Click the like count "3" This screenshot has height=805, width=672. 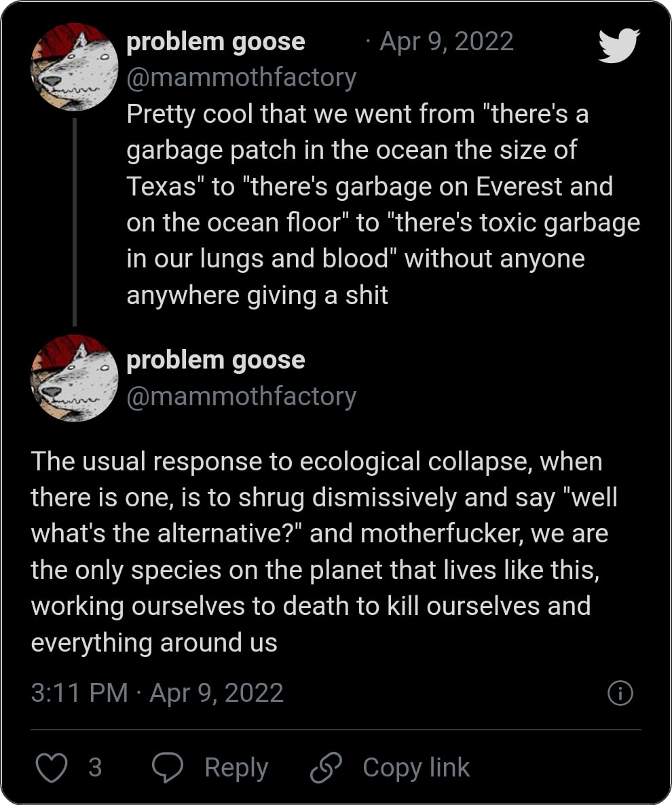coord(95,767)
